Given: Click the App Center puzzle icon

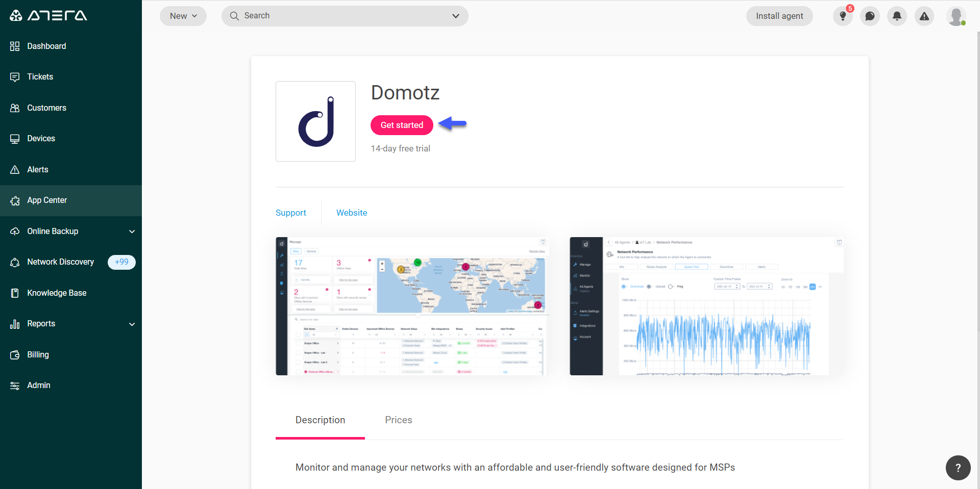Looking at the screenshot, I should 15,200.
